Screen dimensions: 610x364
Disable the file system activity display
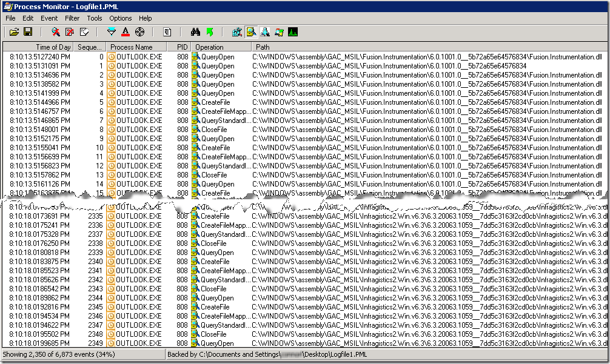(x=251, y=32)
